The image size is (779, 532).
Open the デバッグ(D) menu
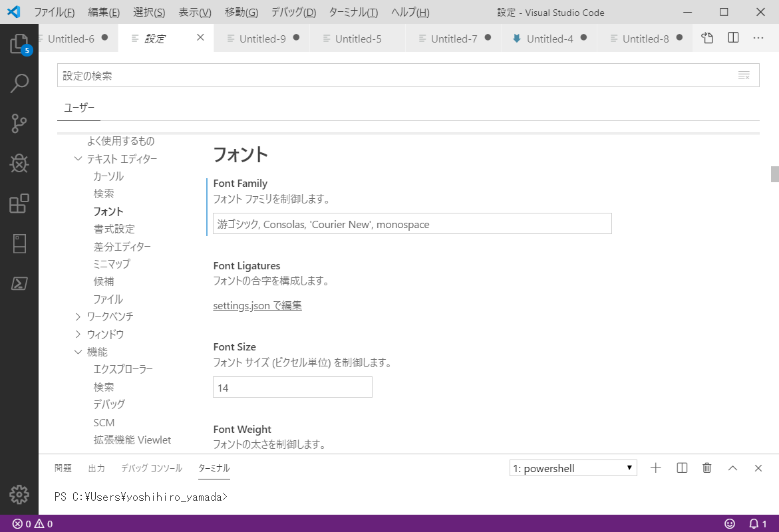click(293, 13)
